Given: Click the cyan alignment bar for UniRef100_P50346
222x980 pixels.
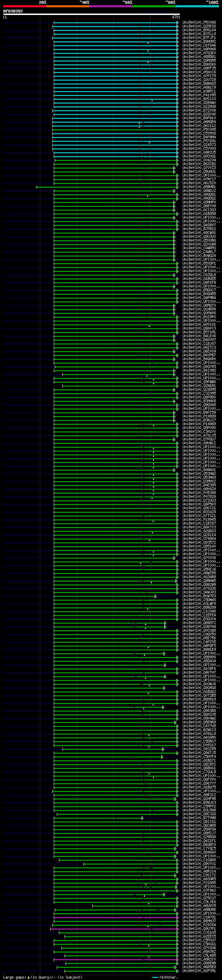Looking at the screenshot, I should 116,23.
